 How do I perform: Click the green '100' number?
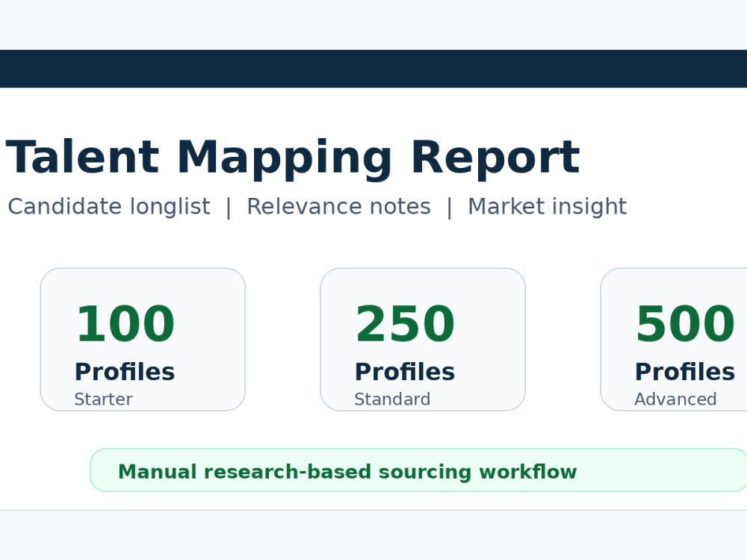click(x=125, y=324)
